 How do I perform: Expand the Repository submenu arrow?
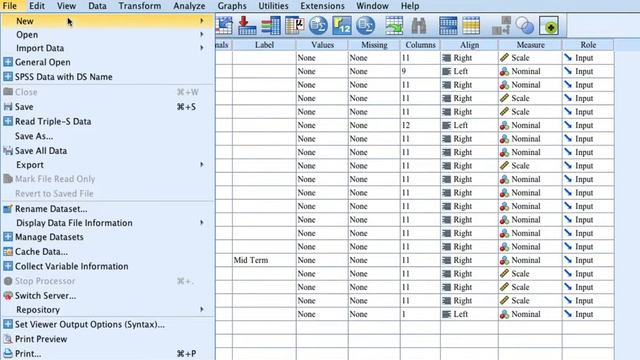tap(202, 309)
